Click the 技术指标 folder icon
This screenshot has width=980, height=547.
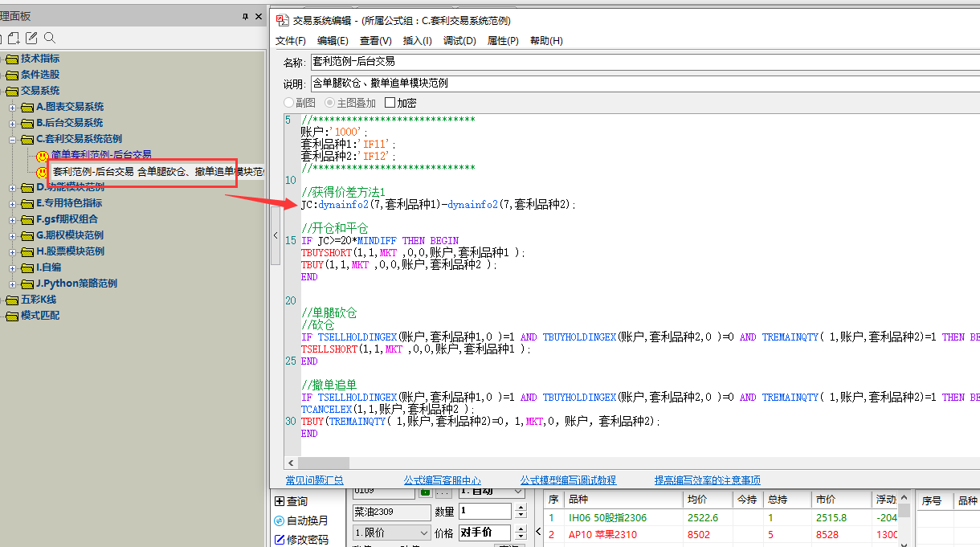click(11, 59)
